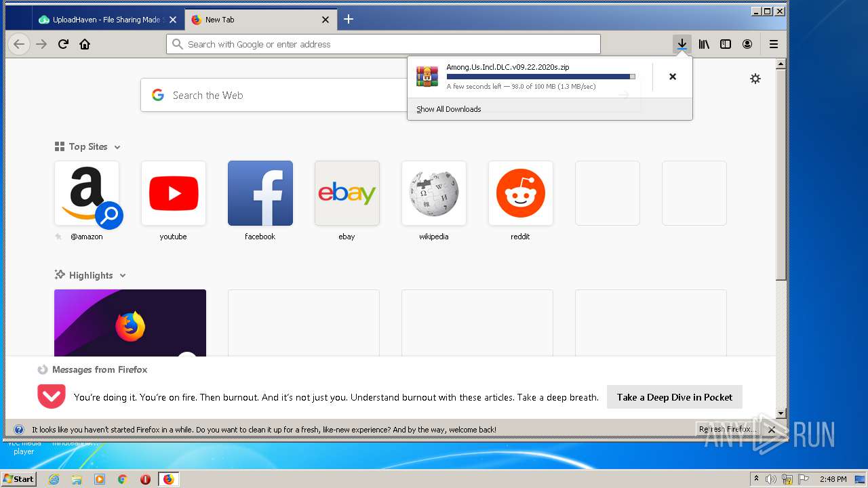
Task: Go forward using the forward arrow
Action: (x=41, y=44)
